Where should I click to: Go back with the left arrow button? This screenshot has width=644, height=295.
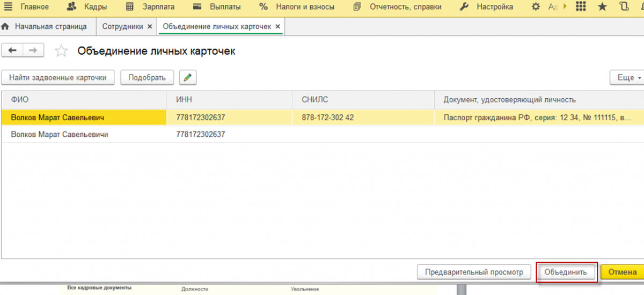[x=13, y=50]
